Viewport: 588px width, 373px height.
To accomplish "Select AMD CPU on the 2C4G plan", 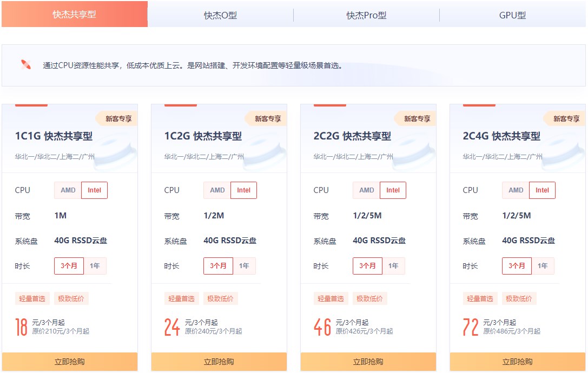I will (x=514, y=190).
